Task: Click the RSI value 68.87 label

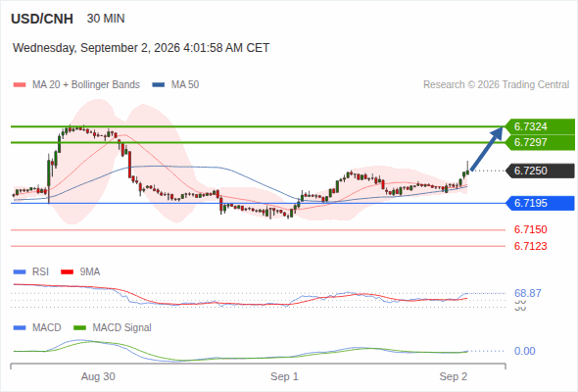Action: click(x=528, y=294)
